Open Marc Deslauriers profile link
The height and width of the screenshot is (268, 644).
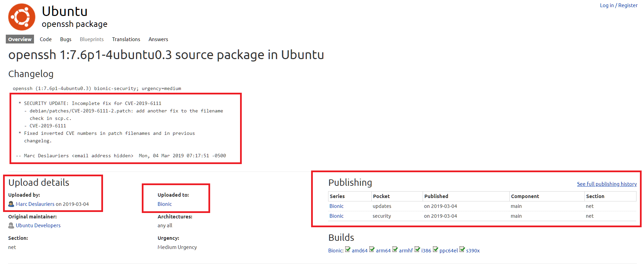(35, 204)
